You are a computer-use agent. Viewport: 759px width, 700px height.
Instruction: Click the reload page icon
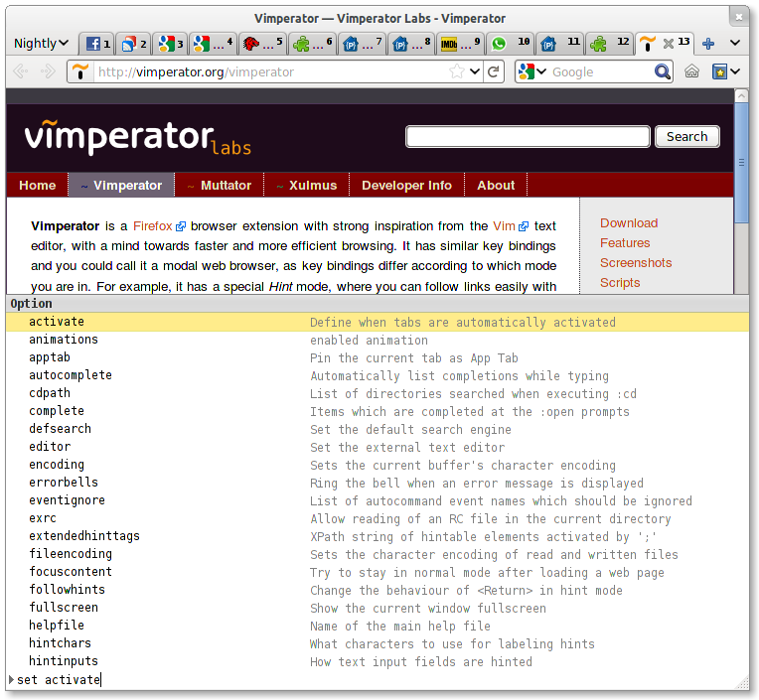[494, 71]
